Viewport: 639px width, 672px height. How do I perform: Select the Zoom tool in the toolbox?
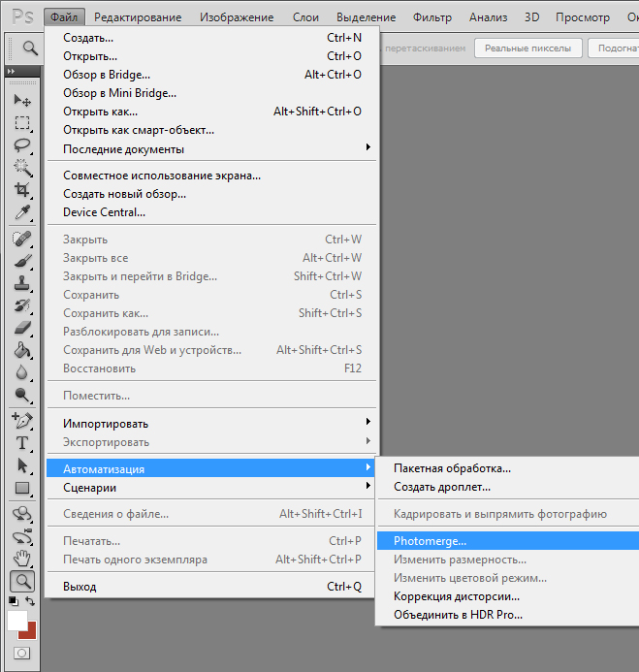[x=22, y=581]
